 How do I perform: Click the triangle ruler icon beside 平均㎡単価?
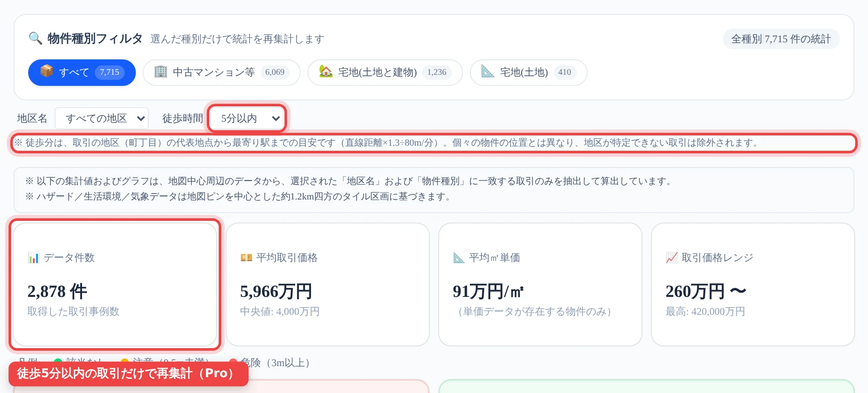[459, 258]
